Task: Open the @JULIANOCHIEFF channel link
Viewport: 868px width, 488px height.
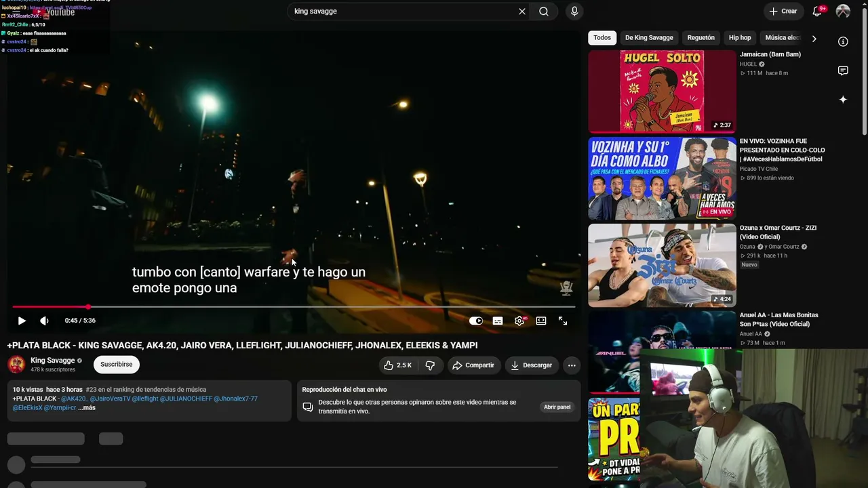Action: (x=186, y=399)
